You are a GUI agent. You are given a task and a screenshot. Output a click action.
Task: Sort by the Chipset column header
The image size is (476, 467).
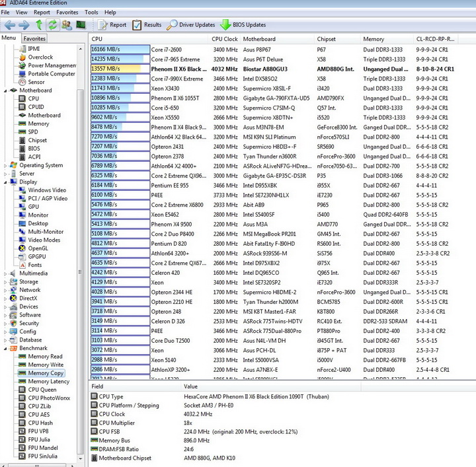338,39
